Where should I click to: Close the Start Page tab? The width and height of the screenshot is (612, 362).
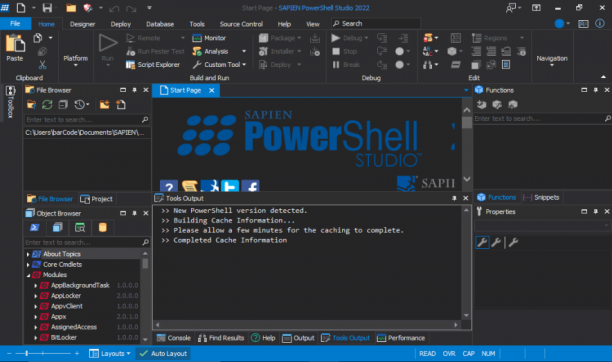pos(212,90)
